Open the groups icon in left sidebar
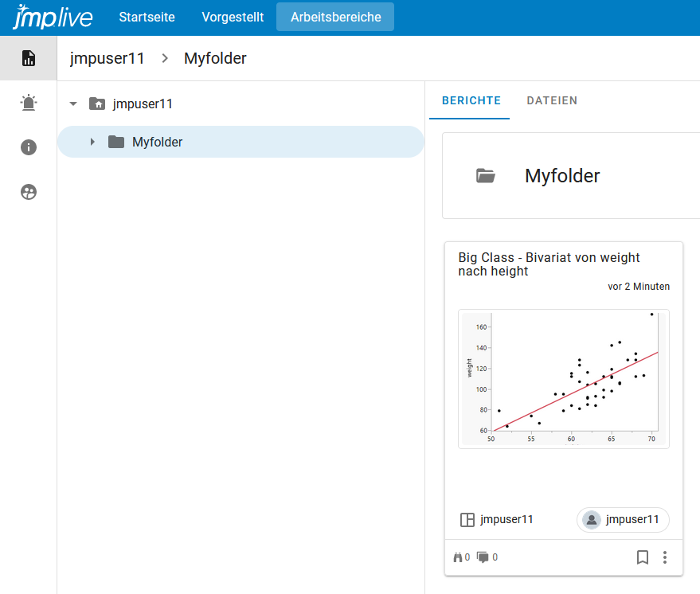The width and height of the screenshot is (700, 594). pos(29,192)
